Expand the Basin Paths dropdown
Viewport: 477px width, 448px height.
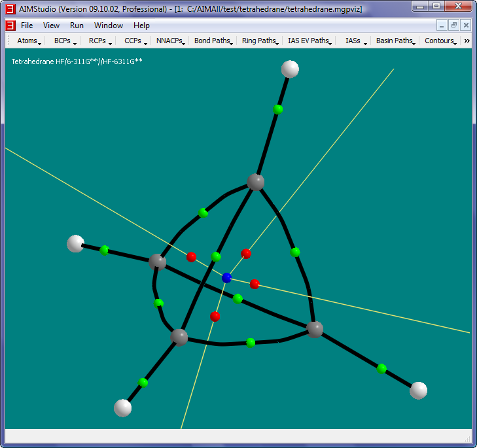pos(395,41)
